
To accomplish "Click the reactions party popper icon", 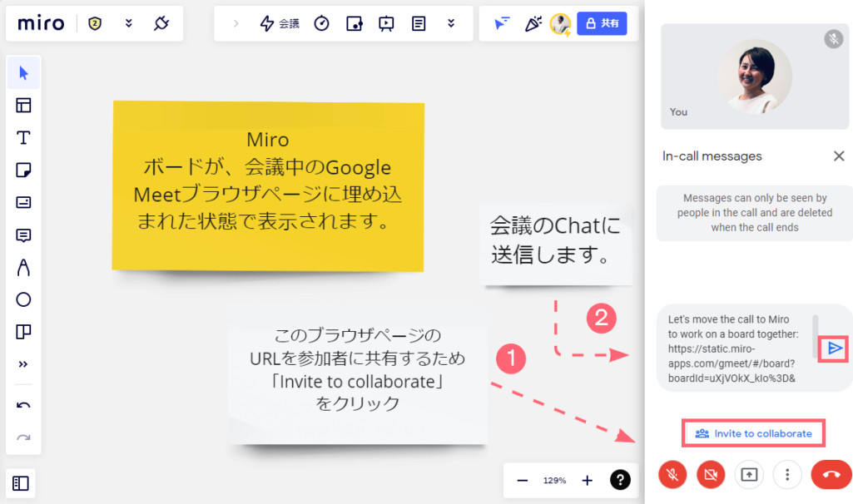I will tap(533, 23).
